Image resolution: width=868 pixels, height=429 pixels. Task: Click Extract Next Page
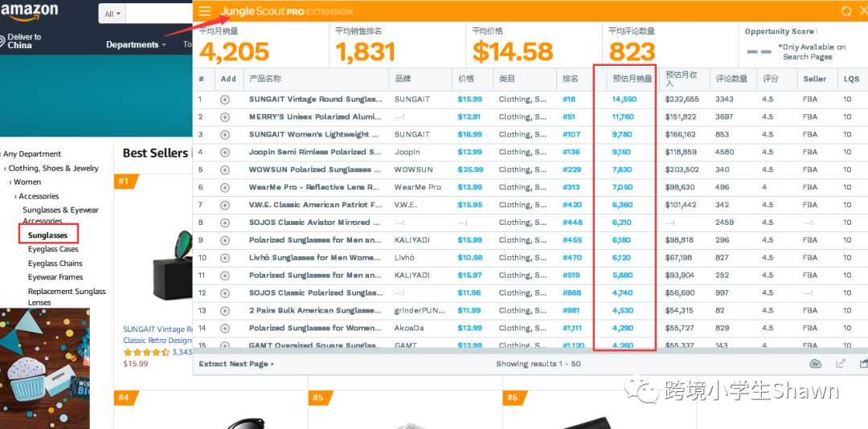pos(235,364)
